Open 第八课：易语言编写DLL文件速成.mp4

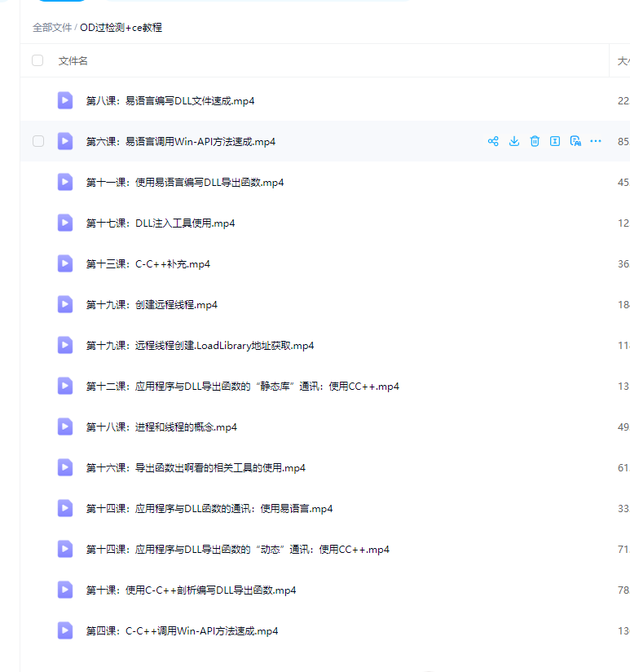[170, 100]
